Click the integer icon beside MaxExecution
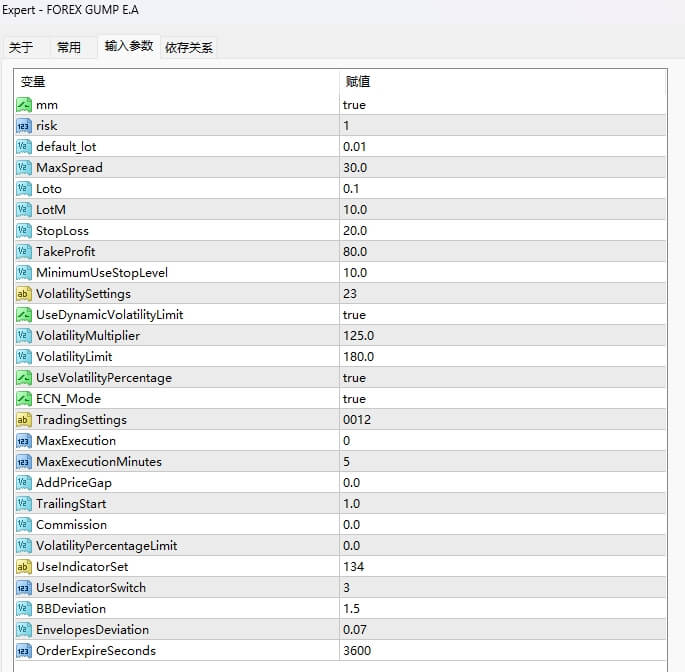The width and height of the screenshot is (685, 672). pyautogui.click(x=24, y=441)
